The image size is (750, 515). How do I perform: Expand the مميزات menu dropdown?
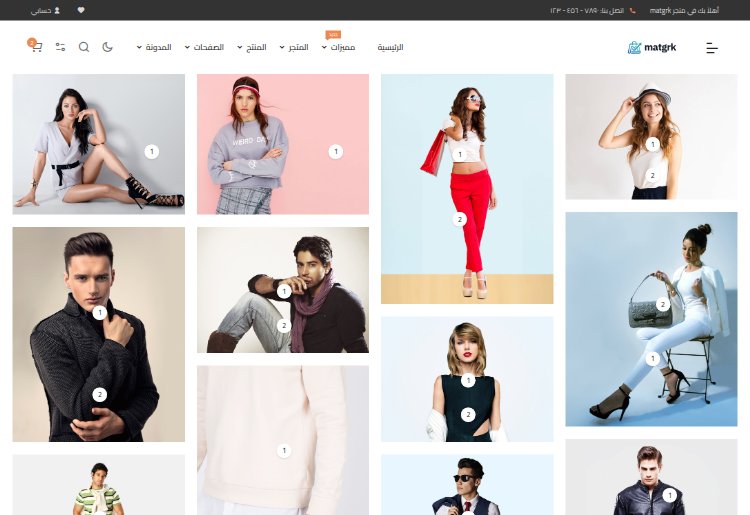pos(339,47)
